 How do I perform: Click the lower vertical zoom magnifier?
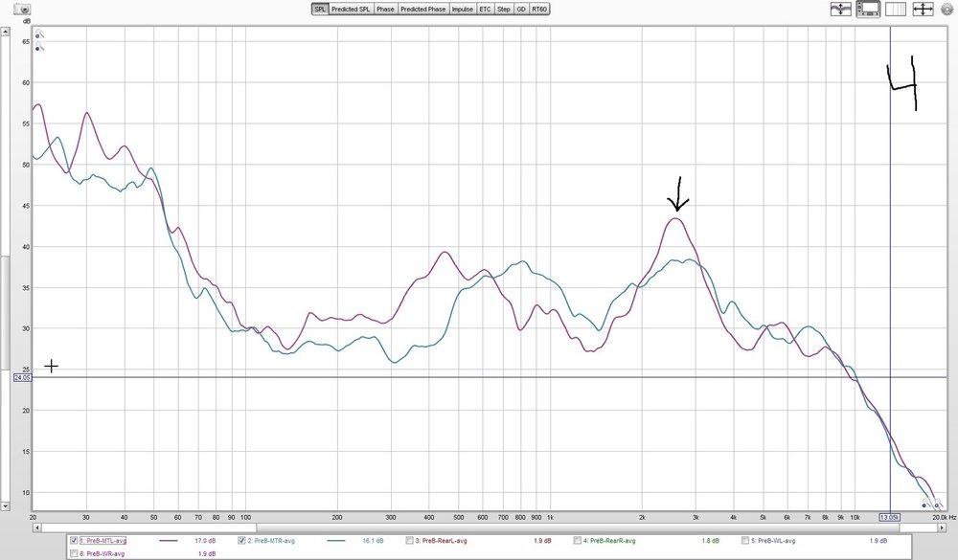pyautogui.click(x=39, y=46)
